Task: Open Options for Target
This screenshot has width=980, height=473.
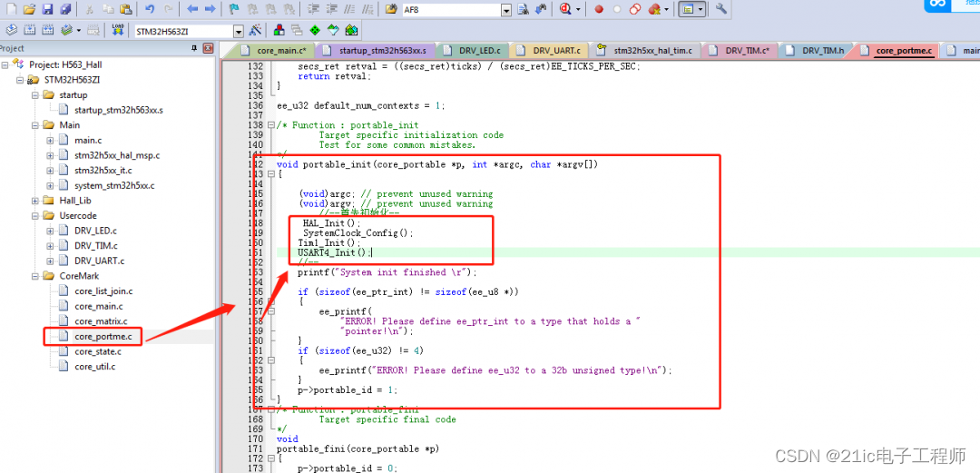Action: click(x=255, y=30)
